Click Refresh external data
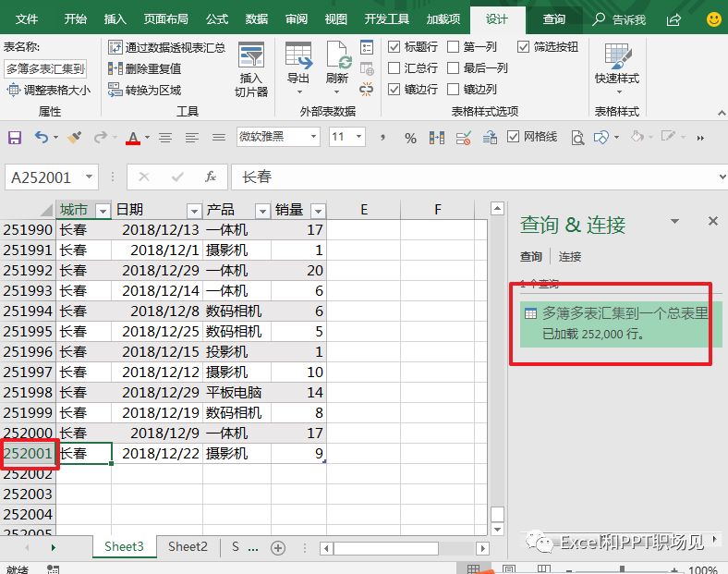This screenshot has width=728, height=574. (337, 68)
